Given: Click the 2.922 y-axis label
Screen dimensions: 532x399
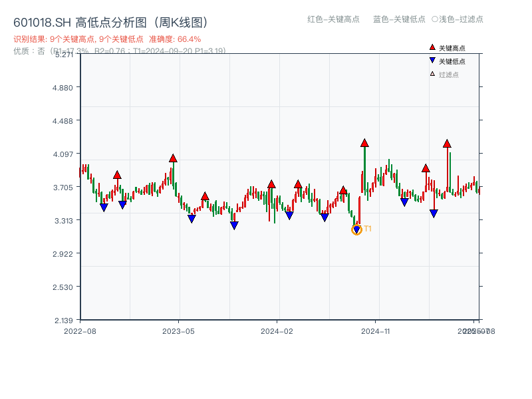Looking at the screenshot, I should (63, 254).
